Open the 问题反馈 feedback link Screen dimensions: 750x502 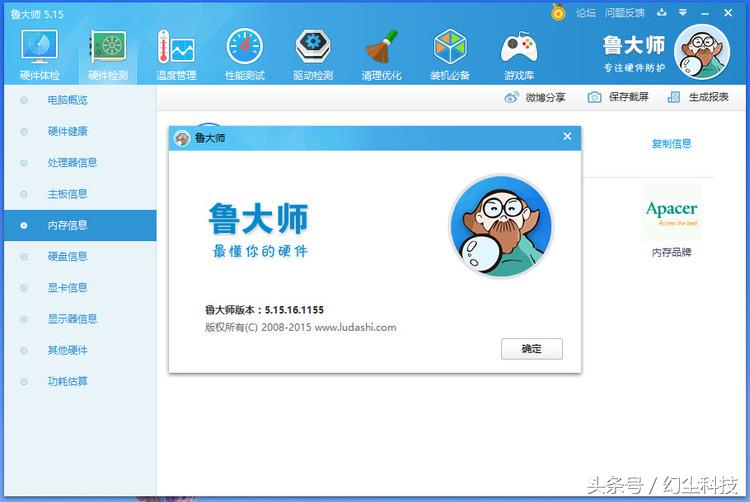pyautogui.click(x=624, y=13)
